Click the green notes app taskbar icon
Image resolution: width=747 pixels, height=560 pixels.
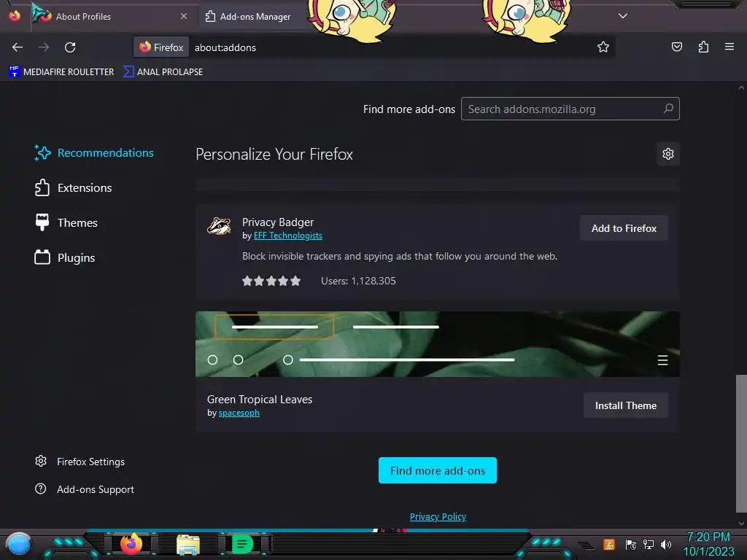242,544
